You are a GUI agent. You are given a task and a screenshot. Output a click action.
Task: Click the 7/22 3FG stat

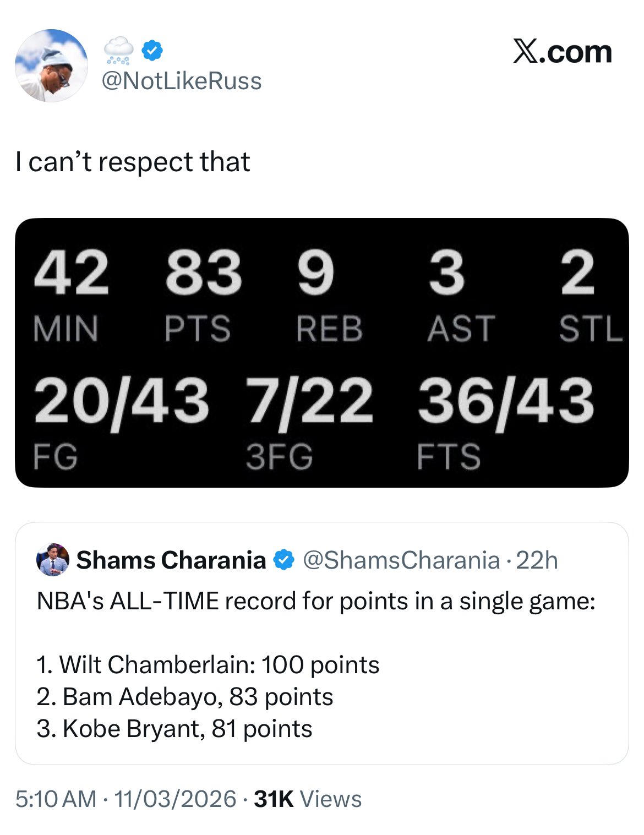click(308, 423)
